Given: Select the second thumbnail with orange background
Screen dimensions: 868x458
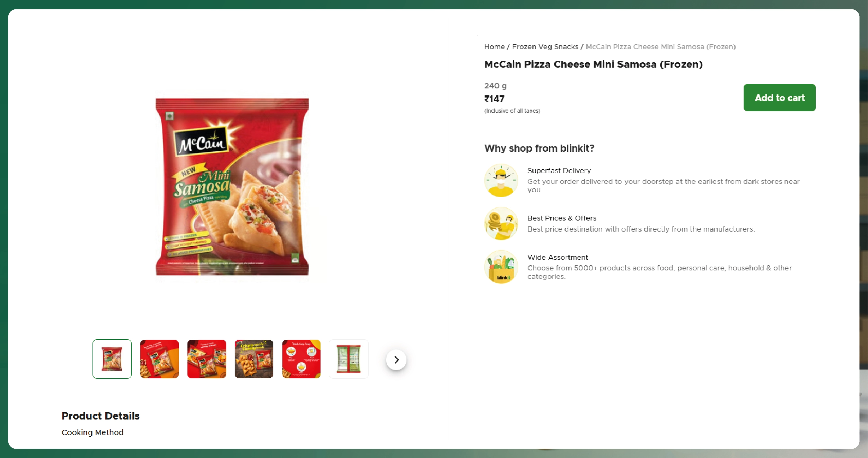Looking at the screenshot, I should click(x=159, y=359).
